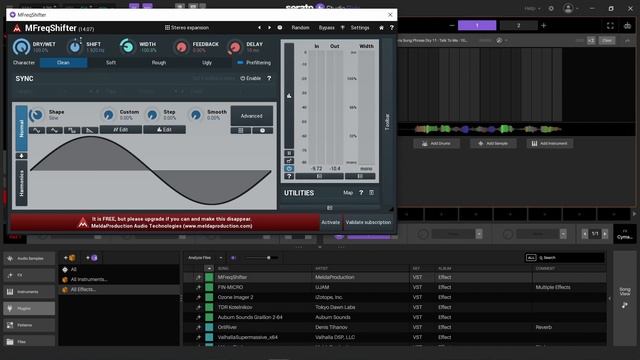Open the user account dropdown
This screenshot has height=360, width=640.
[570, 9]
